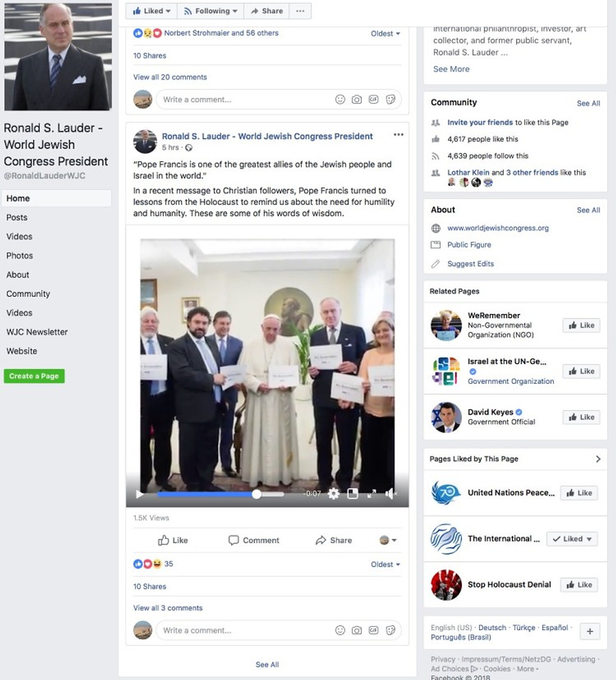Screen dimensions: 616x680
Task: Select Home in the left menu
Action: point(57,198)
